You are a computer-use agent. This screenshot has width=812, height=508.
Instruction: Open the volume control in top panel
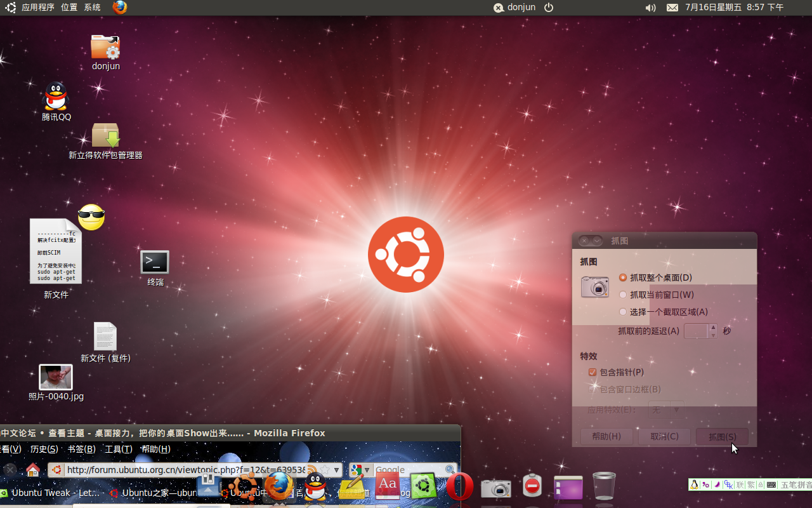(650, 8)
